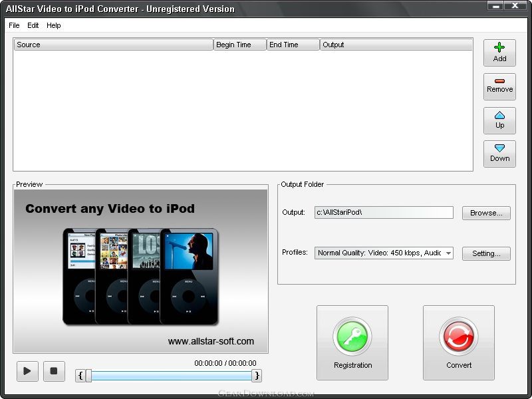Minimize the converter window

tap(495, 6)
